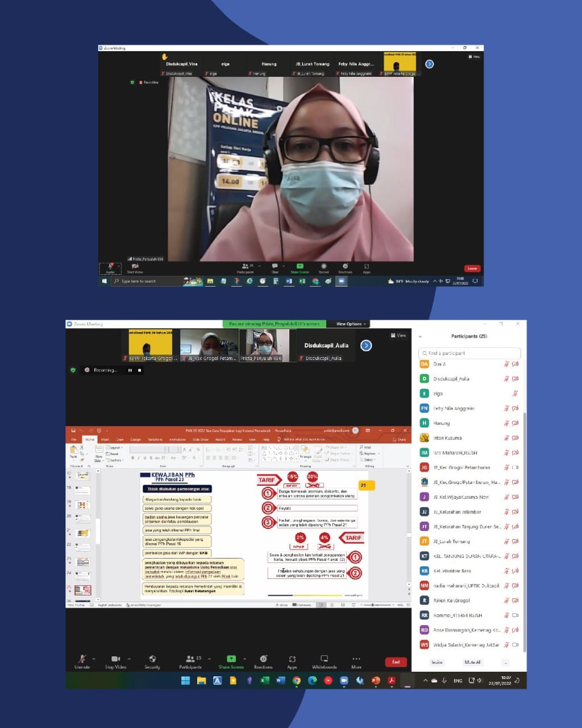Open Reactions in lower Zoom window
582x728 pixels.
coord(263,661)
